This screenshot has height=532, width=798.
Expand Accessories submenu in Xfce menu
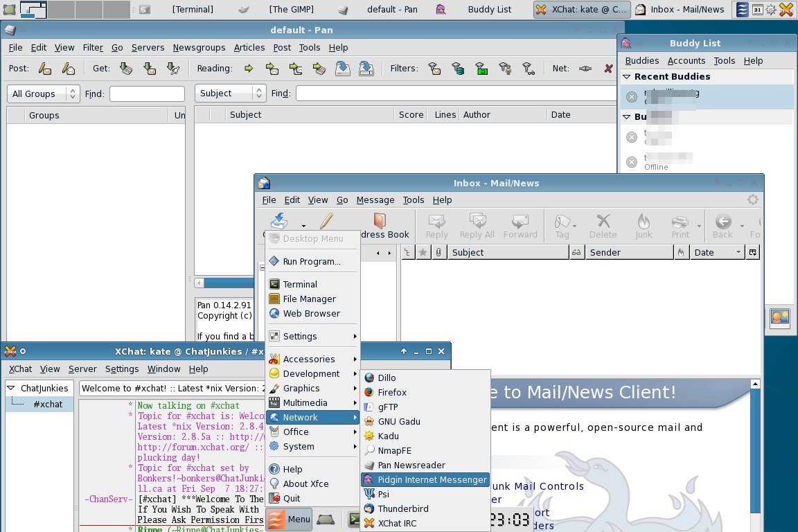click(312, 359)
